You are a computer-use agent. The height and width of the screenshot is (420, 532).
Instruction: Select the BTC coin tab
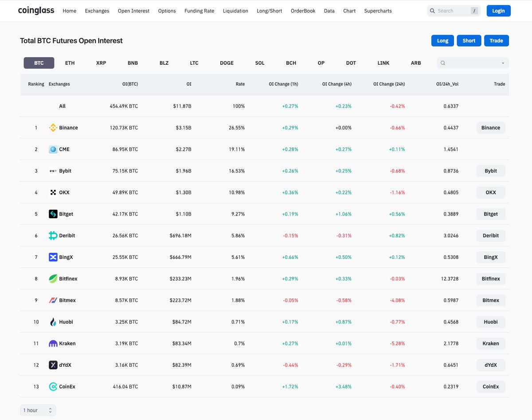(x=39, y=63)
